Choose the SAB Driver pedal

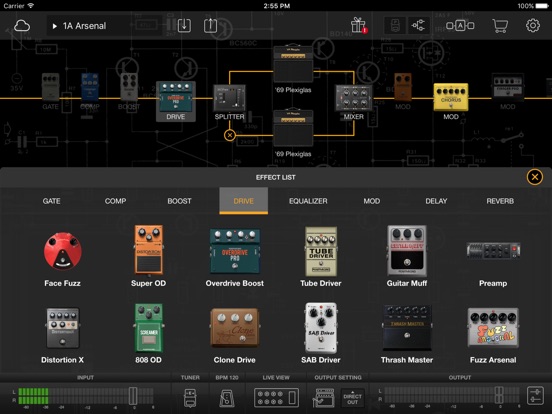coord(321,333)
